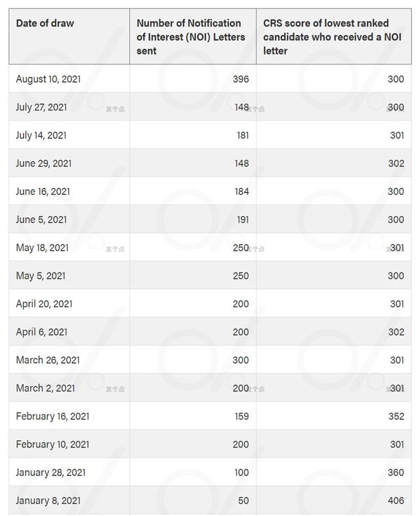Click the April 20, 2021 date cell
Image resolution: width=420 pixels, height=516 pixels.
(44, 304)
